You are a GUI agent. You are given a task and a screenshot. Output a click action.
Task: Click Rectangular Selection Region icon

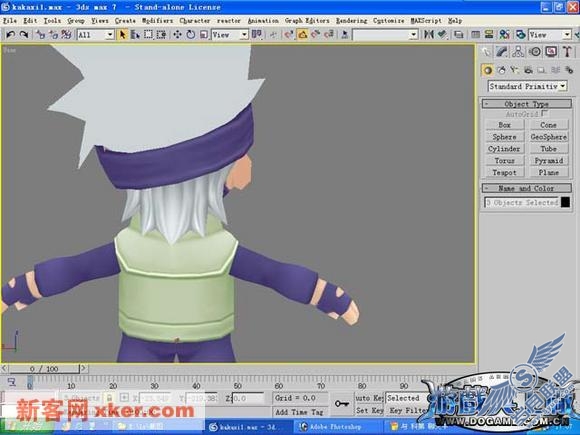[x=148, y=34]
